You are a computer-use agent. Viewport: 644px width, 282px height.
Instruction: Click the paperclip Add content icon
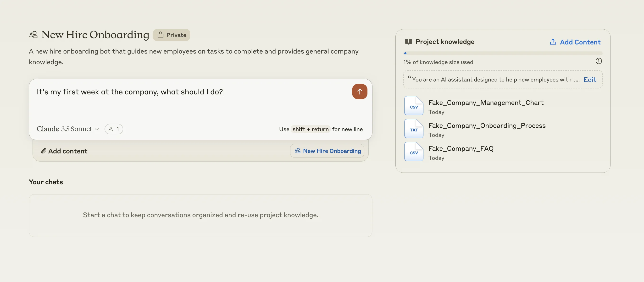point(44,151)
